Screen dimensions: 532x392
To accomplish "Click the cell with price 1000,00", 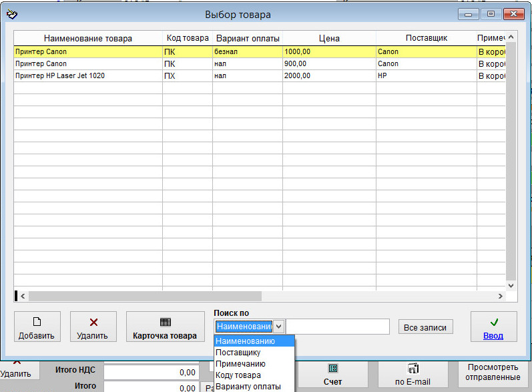I will (329, 51).
